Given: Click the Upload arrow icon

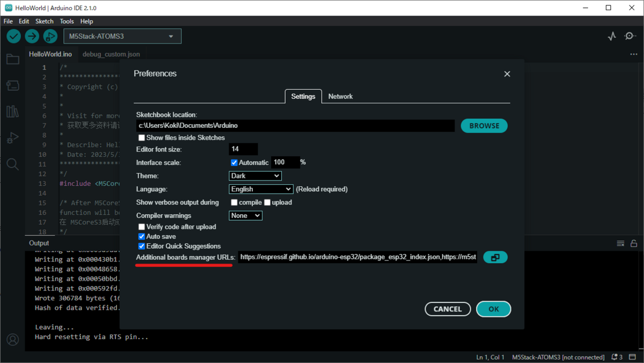Looking at the screenshot, I should [x=32, y=36].
